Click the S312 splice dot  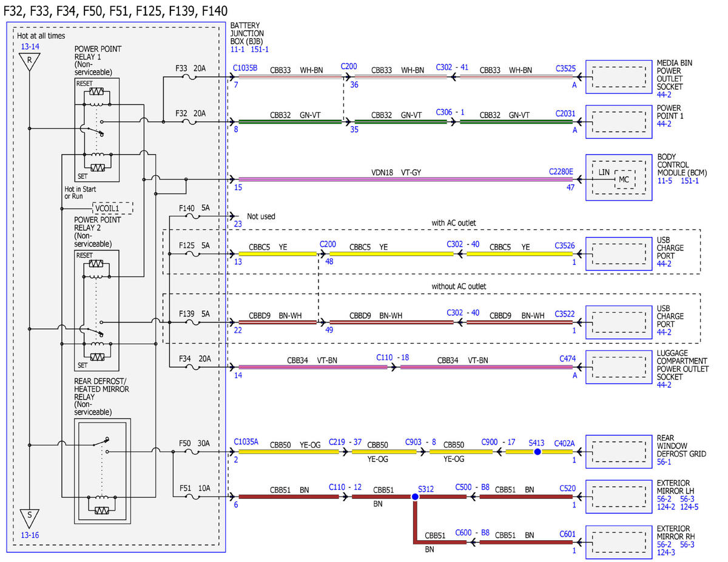(415, 497)
